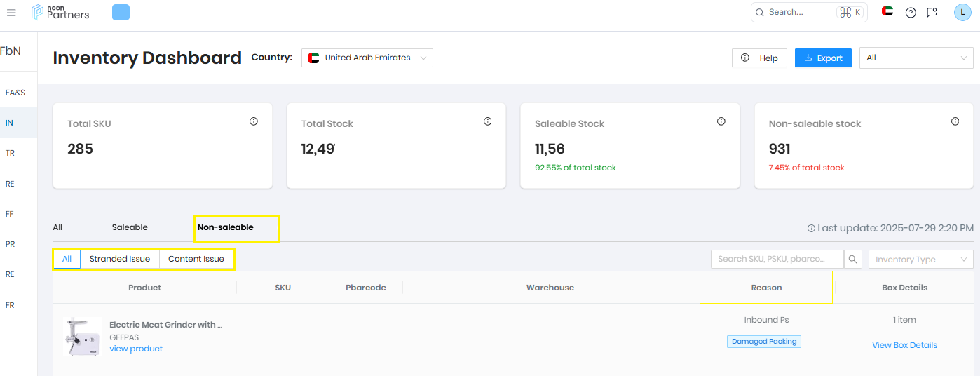Screen dimensions: 980x376
Task: Click the blue Export button
Action: [823, 58]
